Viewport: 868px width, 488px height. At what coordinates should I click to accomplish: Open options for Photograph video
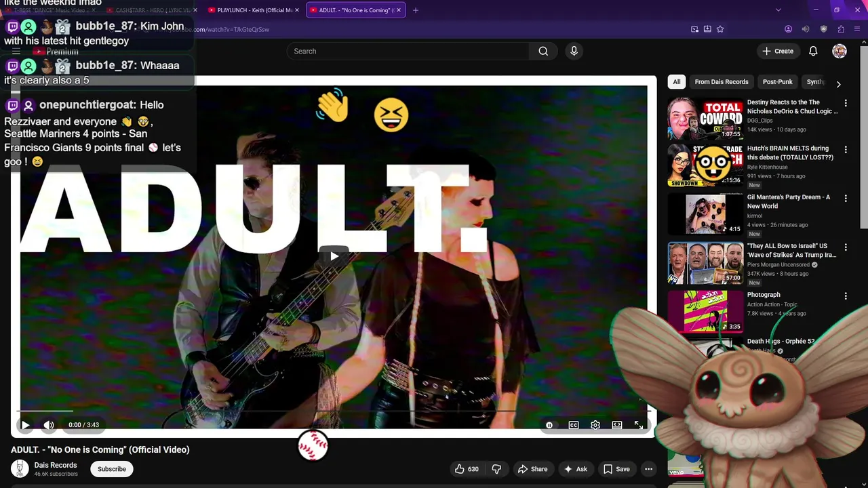[846, 296]
